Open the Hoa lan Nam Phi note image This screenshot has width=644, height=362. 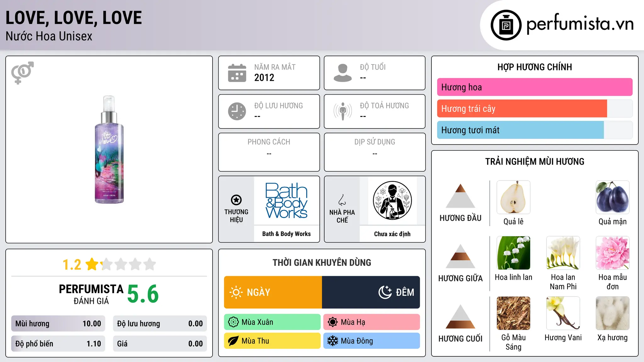pos(563,253)
